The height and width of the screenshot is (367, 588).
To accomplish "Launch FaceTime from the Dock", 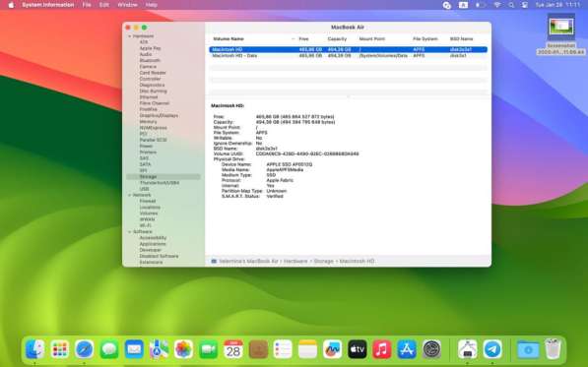I will 208,349.
